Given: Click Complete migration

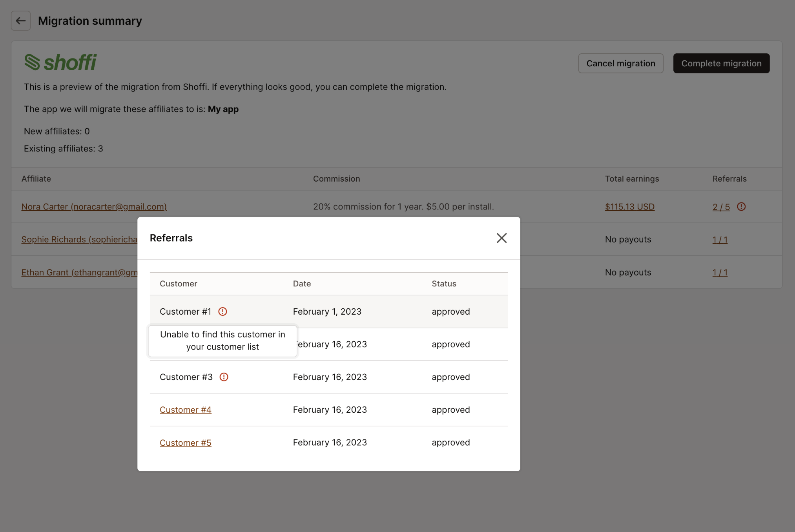Looking at the screenshot, I should 721,63.
